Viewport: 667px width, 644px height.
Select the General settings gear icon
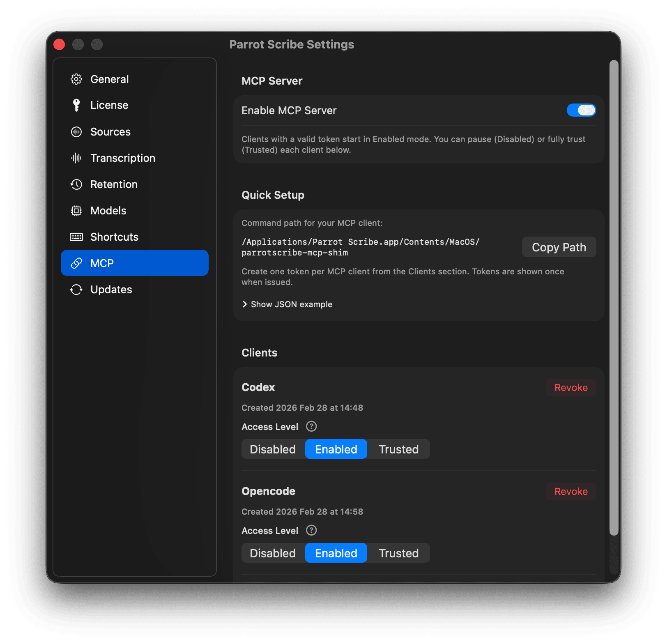coord(76,79)
